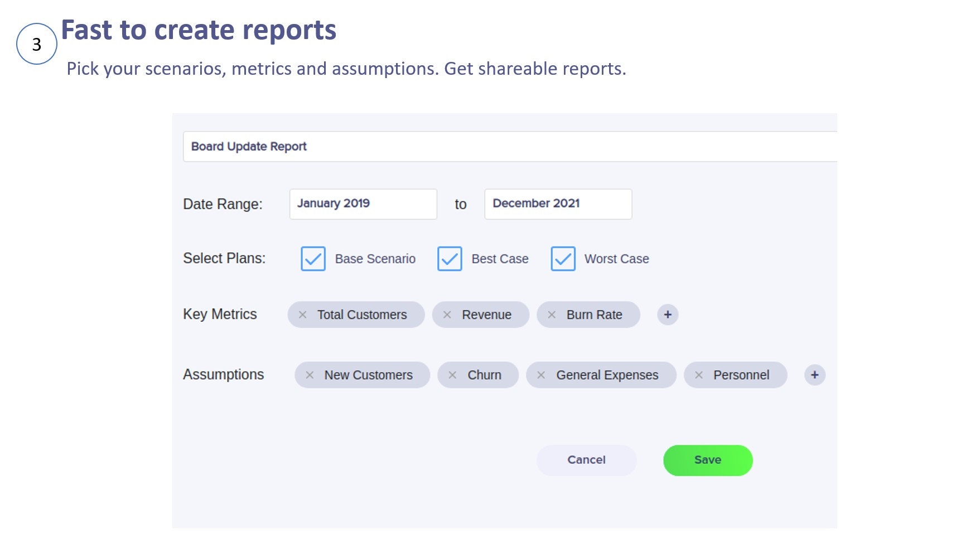Screen dimensions: 980x544
Task: Remove the New Customers assumption tag
Action: (x=310, y=375)
